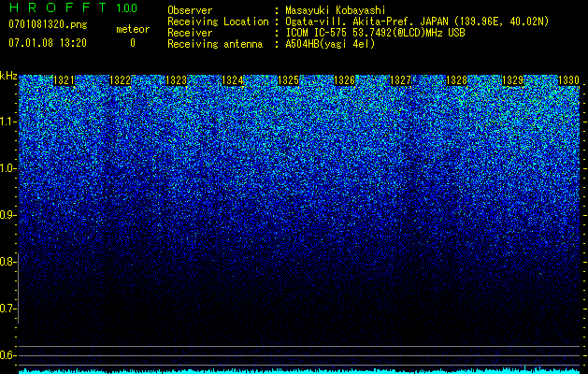Click the 1324 time marker
Image resolution: width=588 pixels, height=374 pixels.
coord(233,80)
